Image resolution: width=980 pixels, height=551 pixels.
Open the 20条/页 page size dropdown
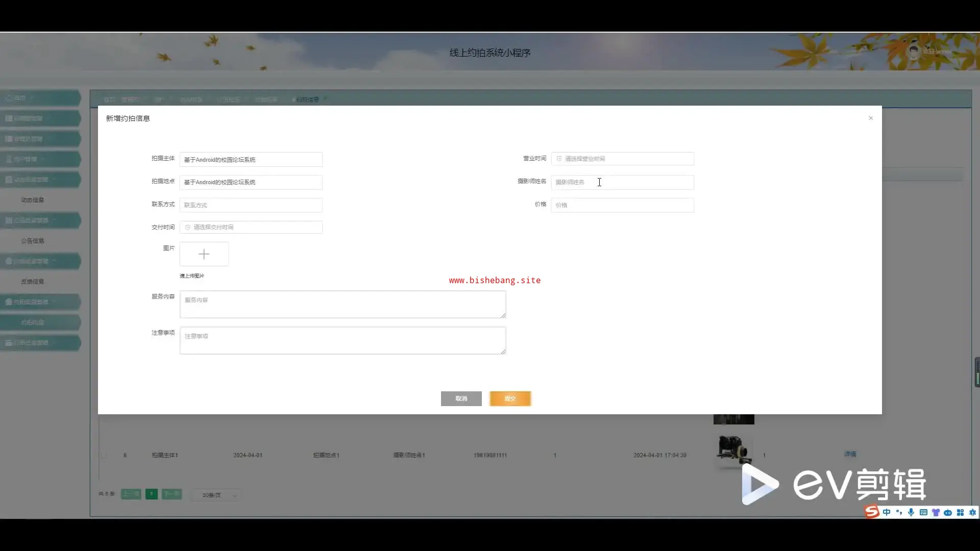[216, 495]
